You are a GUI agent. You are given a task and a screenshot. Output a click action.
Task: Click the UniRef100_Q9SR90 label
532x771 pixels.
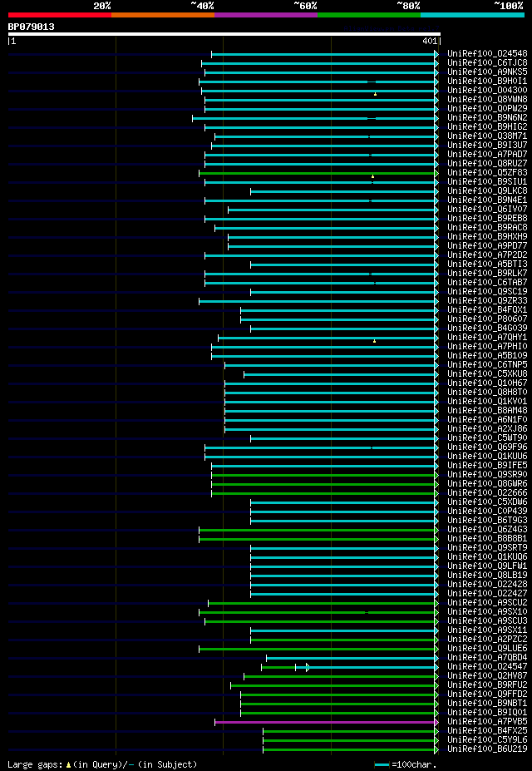[x=487, y=475]
